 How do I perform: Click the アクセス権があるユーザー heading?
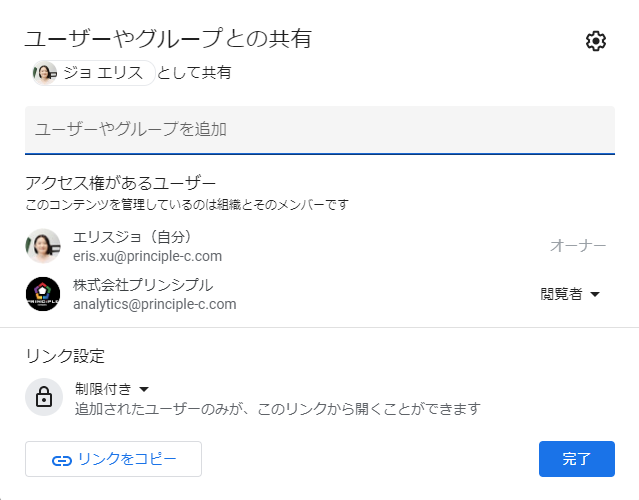120,183
